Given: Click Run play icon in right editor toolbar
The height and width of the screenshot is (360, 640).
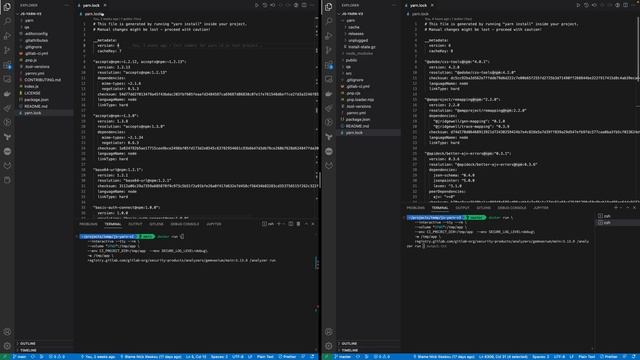Looking at the screenshot, I should [x=578, y=5].
